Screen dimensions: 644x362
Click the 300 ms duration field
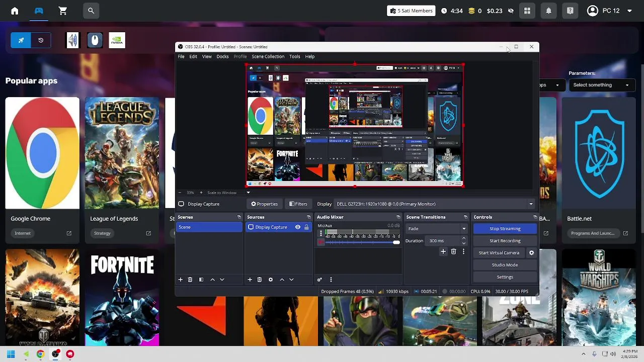point(443,241)
